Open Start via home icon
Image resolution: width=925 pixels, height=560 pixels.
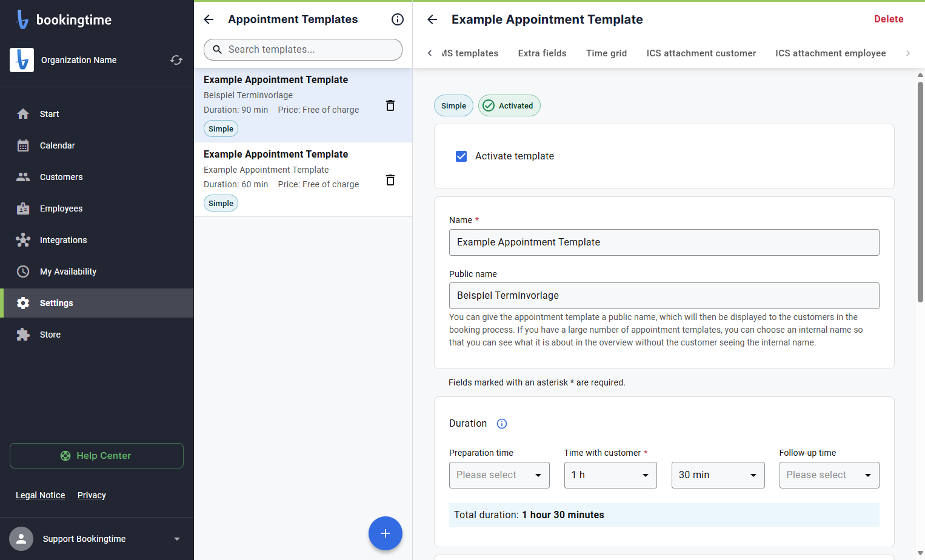pyautogui.click(x=23, y=114)
